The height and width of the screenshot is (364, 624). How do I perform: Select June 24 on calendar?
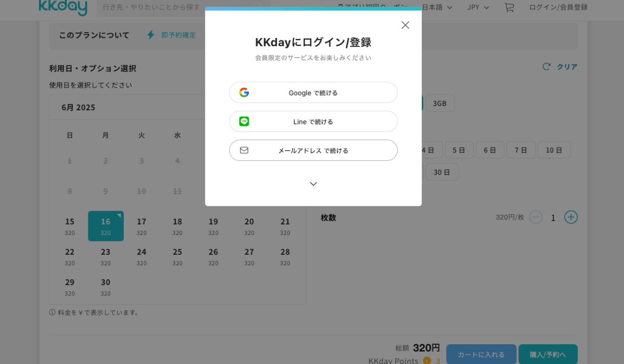point(141,256)
